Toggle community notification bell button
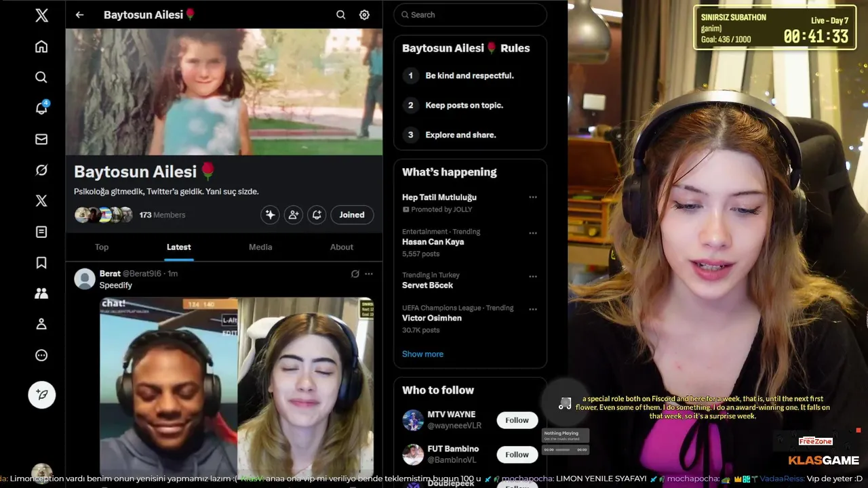868x488 pixels. click(317, 215)
